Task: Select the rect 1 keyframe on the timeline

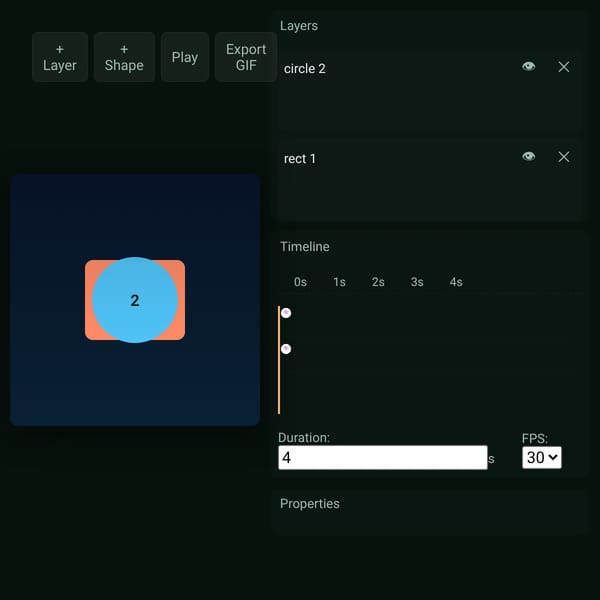Action: tap(286, 349)
